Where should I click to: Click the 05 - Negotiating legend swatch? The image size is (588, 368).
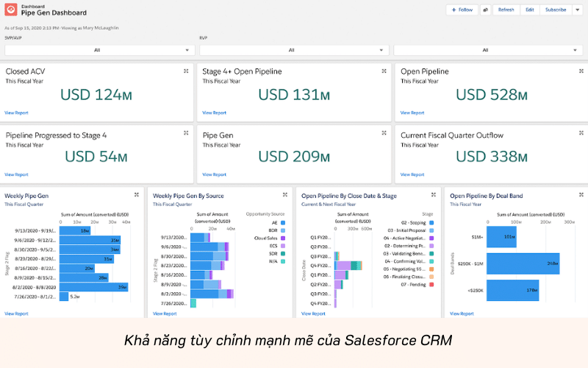[x=431, y=269]
